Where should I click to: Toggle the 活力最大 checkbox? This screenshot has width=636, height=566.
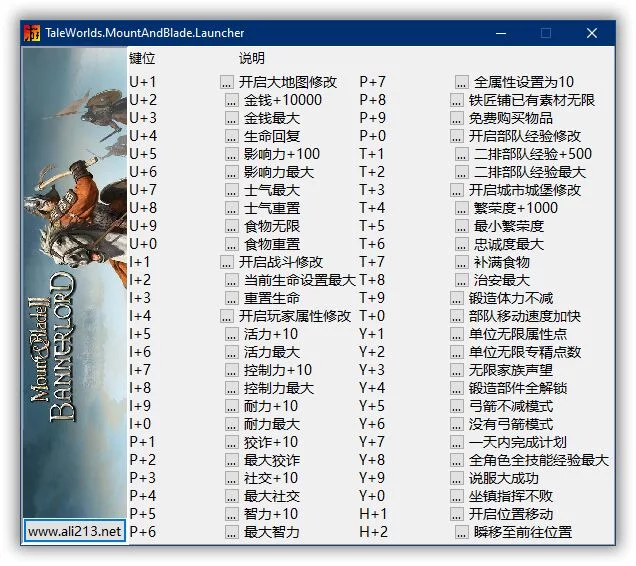(x=232, y=352)
